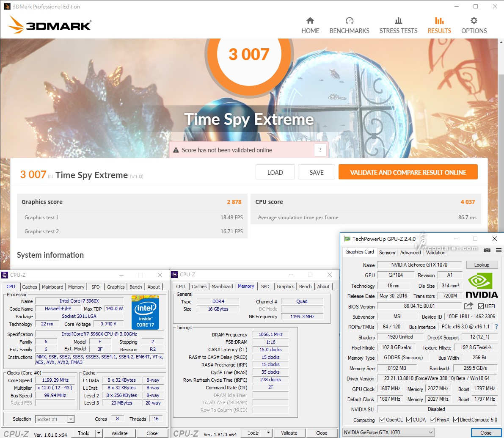Click the Device ID field in GPU-Z
The width and height of the screenshot is (504, 438).
[x=471, y=316]
